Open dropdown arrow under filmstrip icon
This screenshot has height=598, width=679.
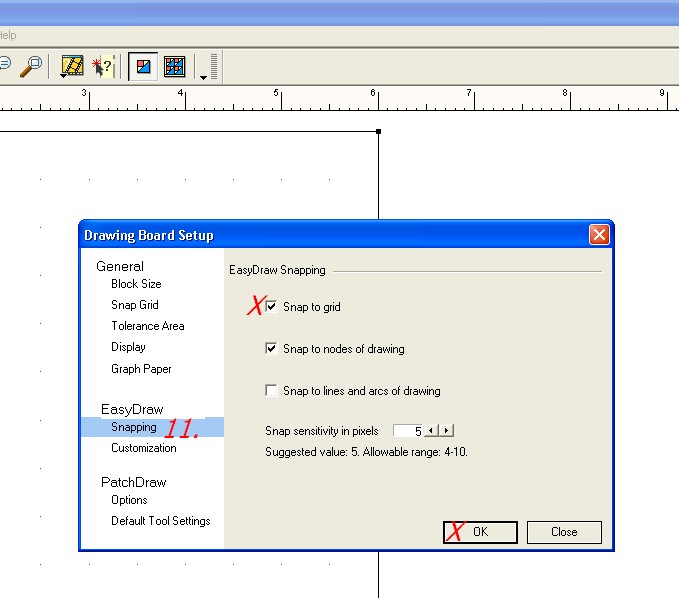pyautogui.click(x=63, y=76)
